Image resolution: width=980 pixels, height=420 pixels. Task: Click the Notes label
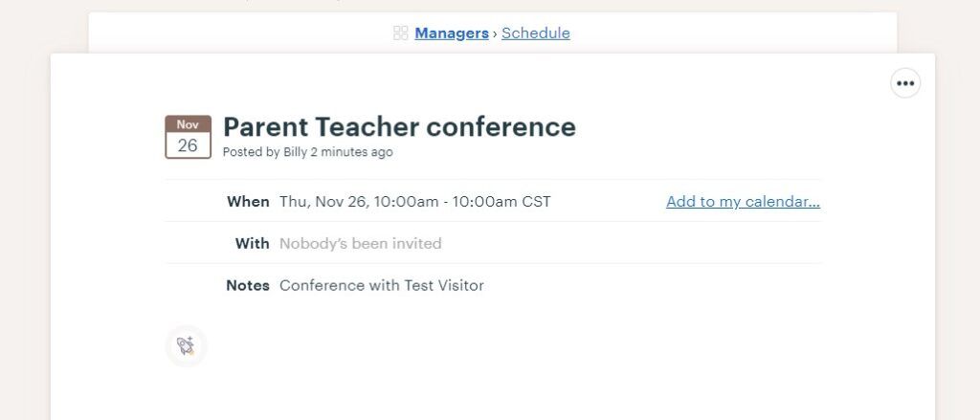click(x=248, y=286)
